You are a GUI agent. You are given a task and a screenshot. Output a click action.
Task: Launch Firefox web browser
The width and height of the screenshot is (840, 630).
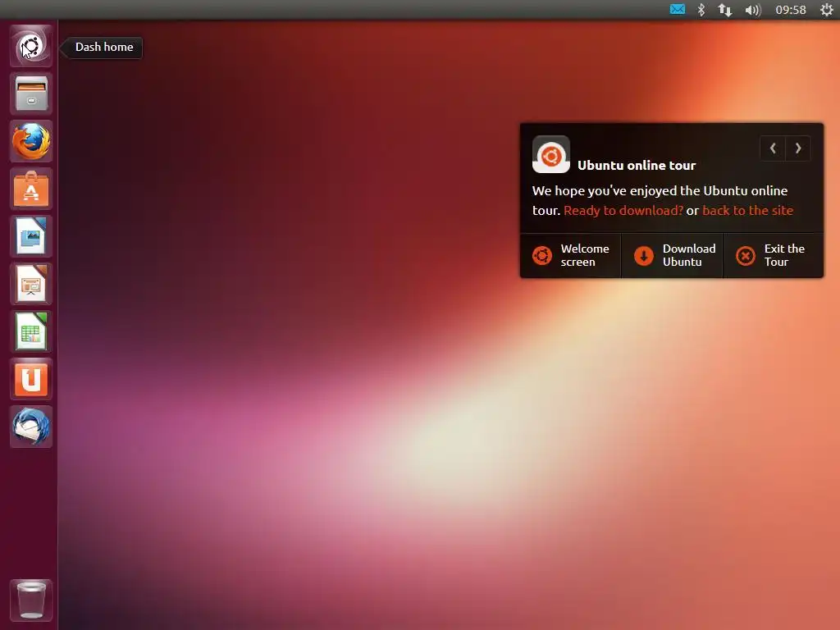[31, 141]
